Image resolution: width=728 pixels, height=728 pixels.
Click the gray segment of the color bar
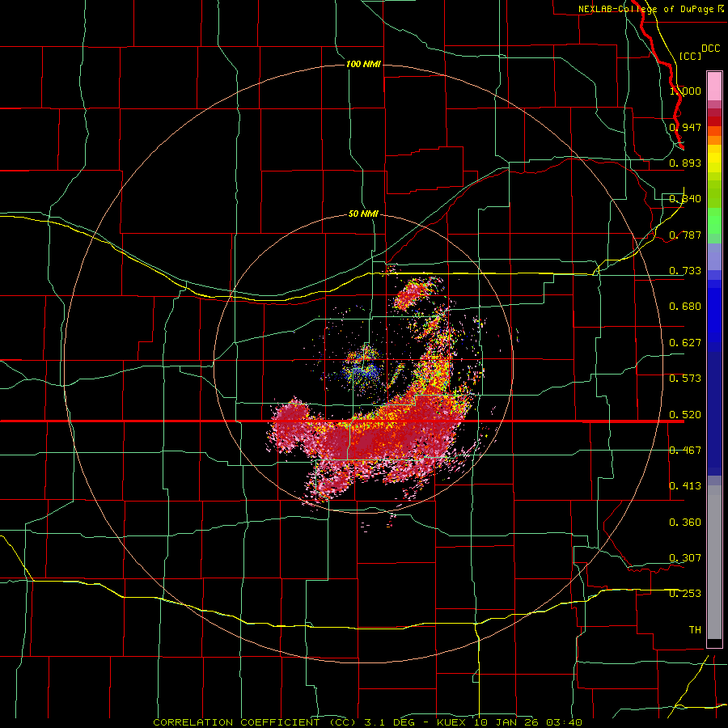tap(714, 562)
